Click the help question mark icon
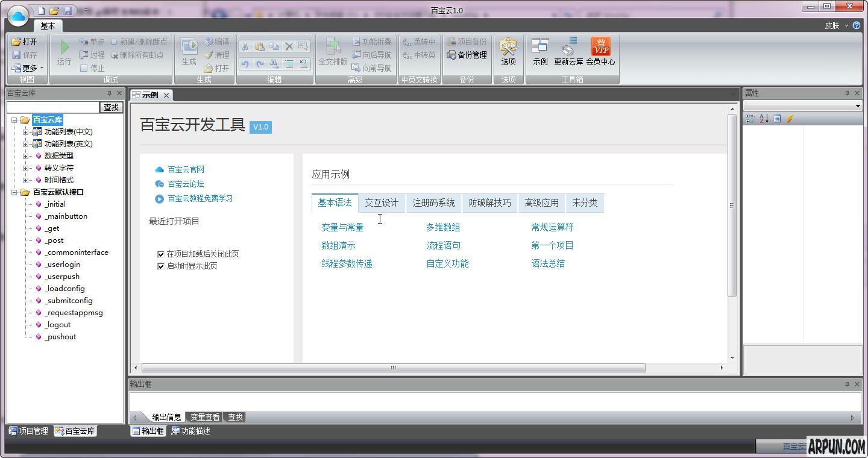The image size is (868, 458). pos(857,25)
